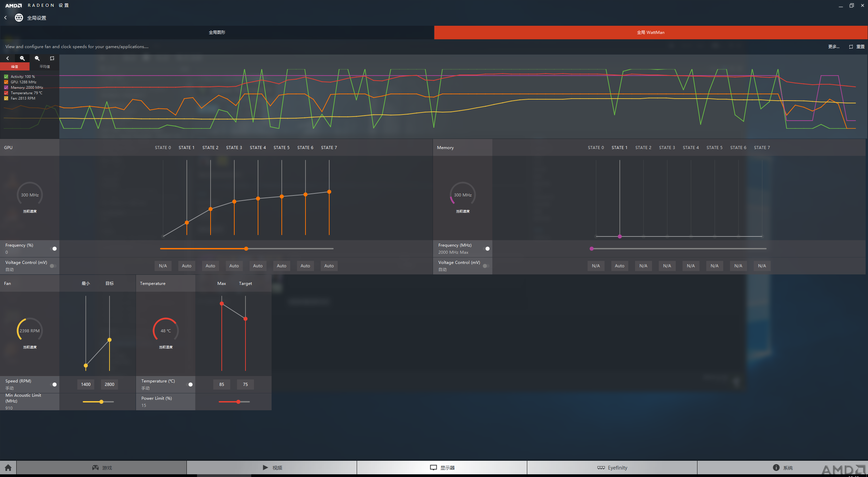Switch to 全局图形 tab
868x477 pixels.
(217, 32)
